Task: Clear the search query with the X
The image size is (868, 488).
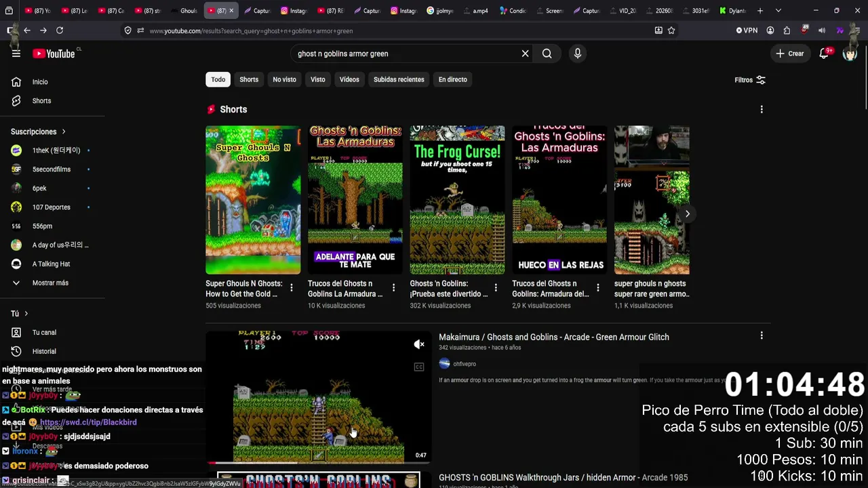Action: [x=525, y=54]
